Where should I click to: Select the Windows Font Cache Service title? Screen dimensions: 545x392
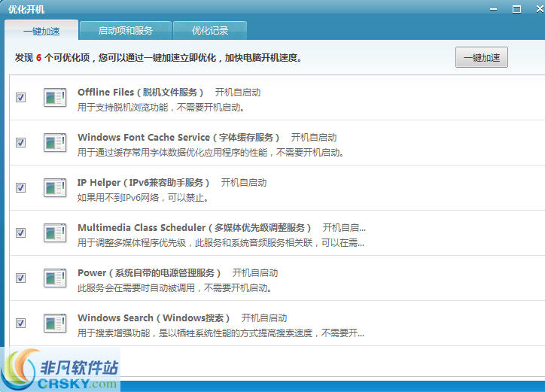[x=178, y=137]
